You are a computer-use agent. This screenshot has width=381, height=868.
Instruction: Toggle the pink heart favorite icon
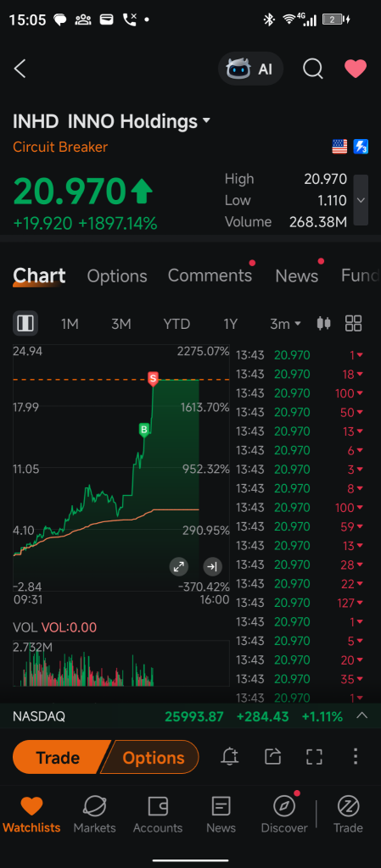[356, 69]
